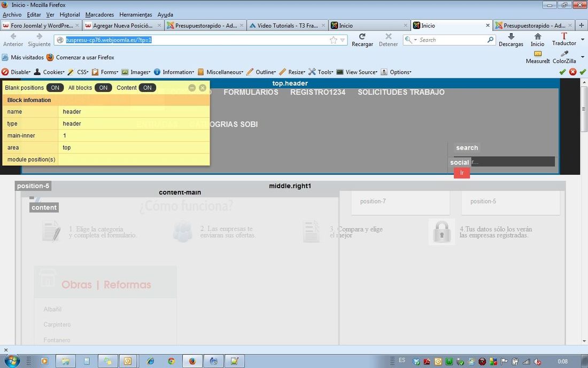Switch to Firefox in the taskbar
Image resolution: width=588 pixels, height=368 pixels.
tap(192, 361)
